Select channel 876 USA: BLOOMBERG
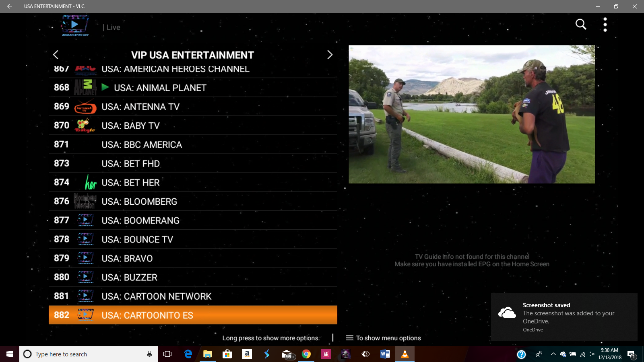 (x=193, y=201)
